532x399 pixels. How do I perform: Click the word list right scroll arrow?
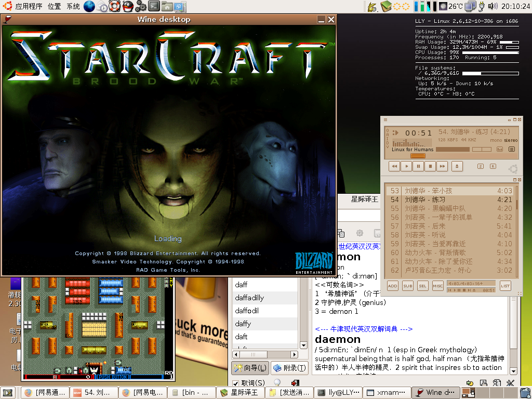(295, 354)
